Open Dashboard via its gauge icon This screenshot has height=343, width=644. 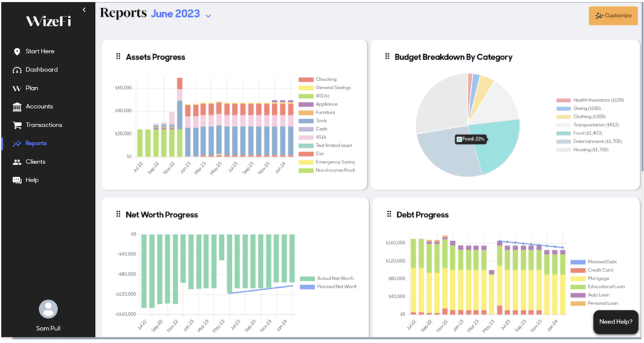[x=17, y=70]
